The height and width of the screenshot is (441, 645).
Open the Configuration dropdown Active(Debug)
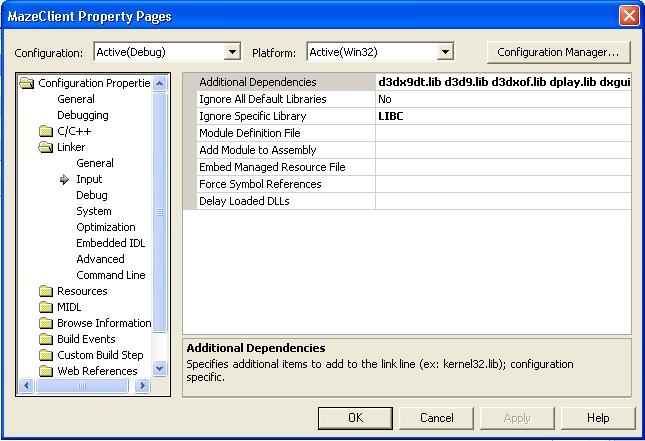(x=232, y=52)
